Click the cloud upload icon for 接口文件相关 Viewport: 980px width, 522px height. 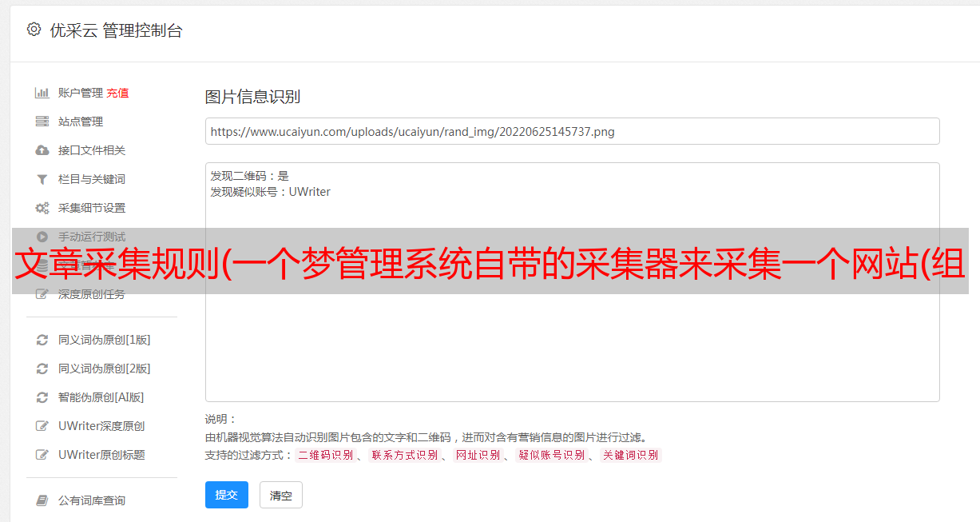click(42, 150)
